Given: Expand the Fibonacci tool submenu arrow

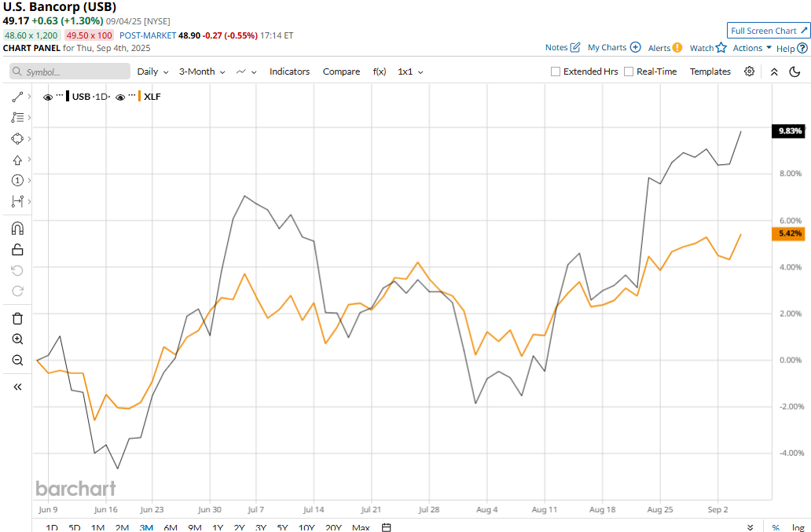Looking at the screenshot, I should [30, 117].
